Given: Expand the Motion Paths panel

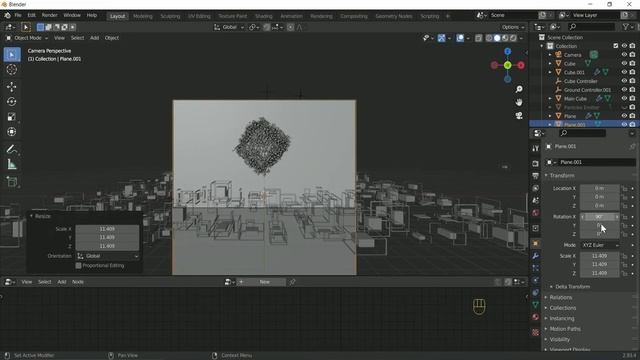Looking at the screenshot, I should click(x=564, y=329).
